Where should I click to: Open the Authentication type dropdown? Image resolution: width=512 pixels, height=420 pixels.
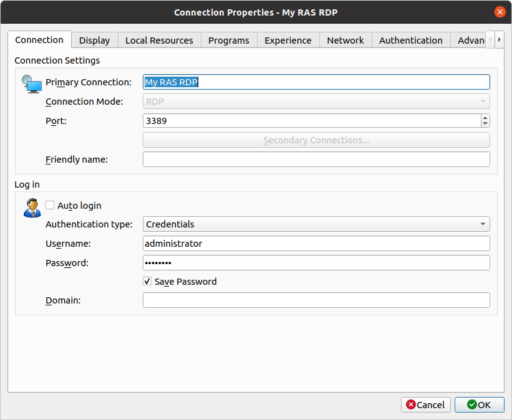316,224
